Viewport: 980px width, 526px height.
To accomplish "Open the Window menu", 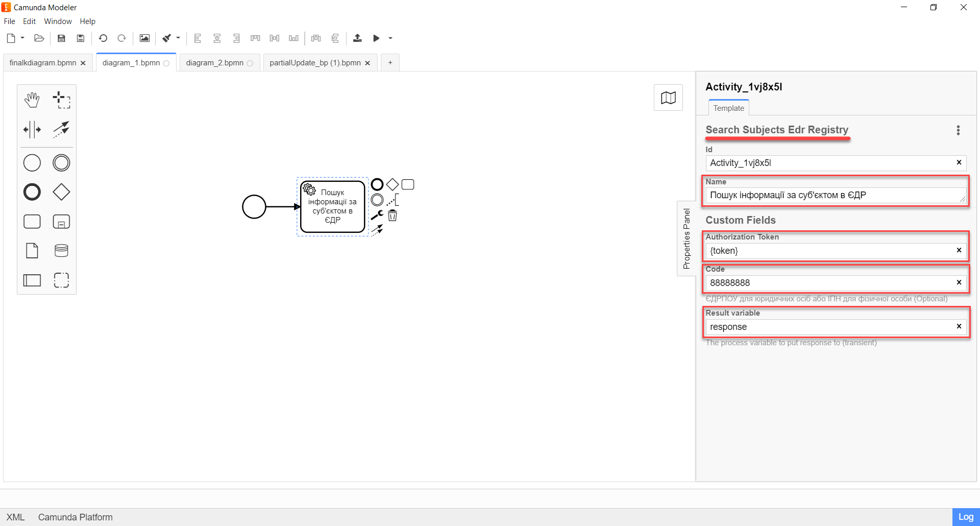I will pyautogui.click(x=58, y=21).
